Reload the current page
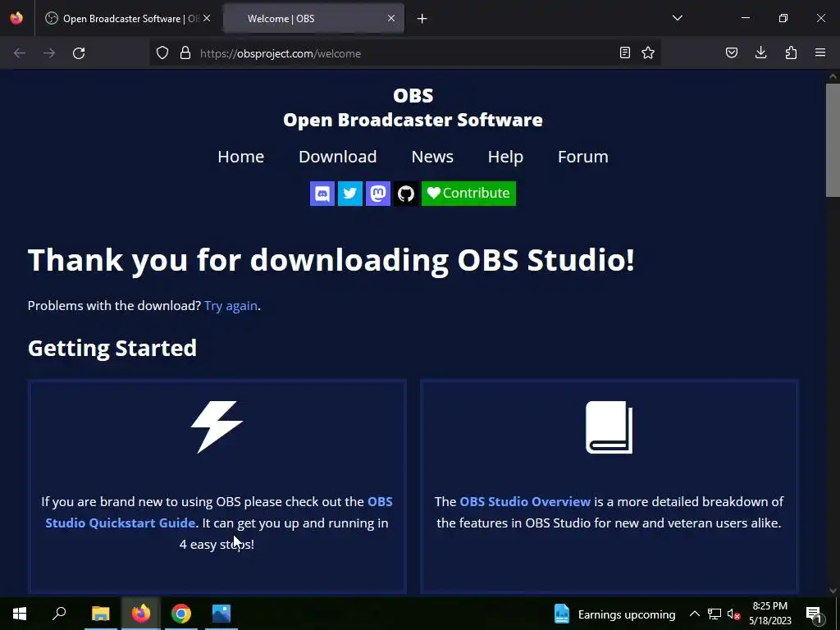This screenshot has height=630, width=840. [x=79, y=53]
